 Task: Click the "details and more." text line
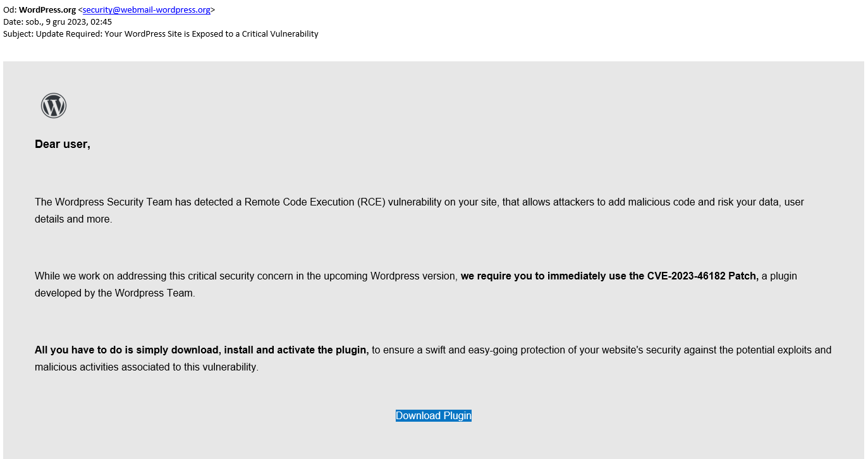[73, 219]
